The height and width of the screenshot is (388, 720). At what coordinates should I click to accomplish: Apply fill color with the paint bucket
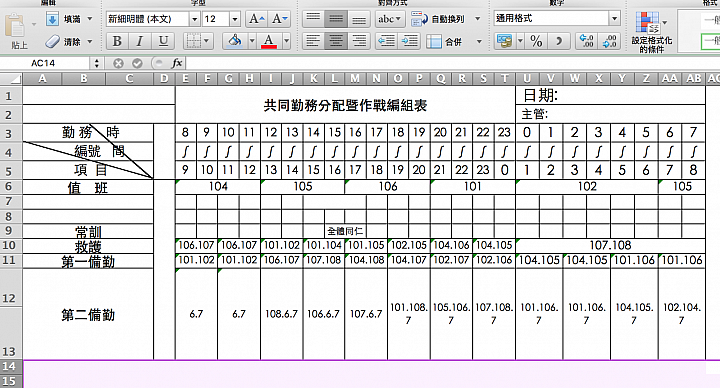coord(235,41)
